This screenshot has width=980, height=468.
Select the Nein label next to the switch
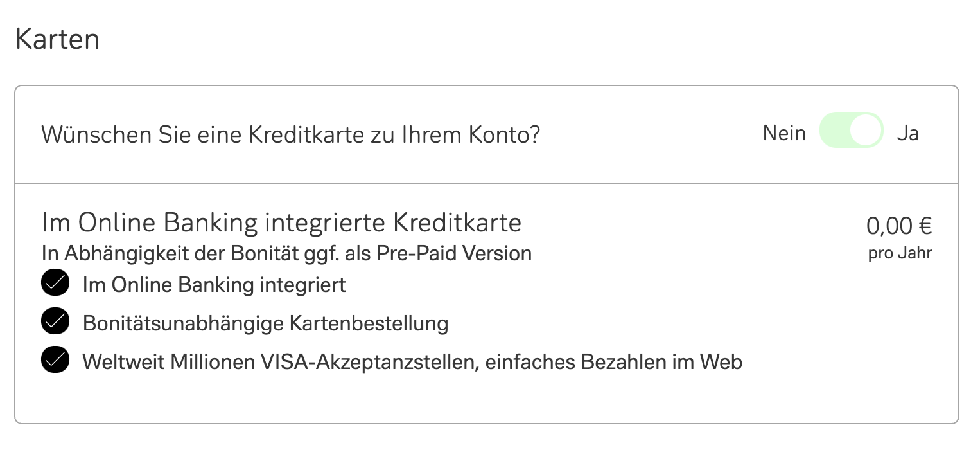click(784, 133)
